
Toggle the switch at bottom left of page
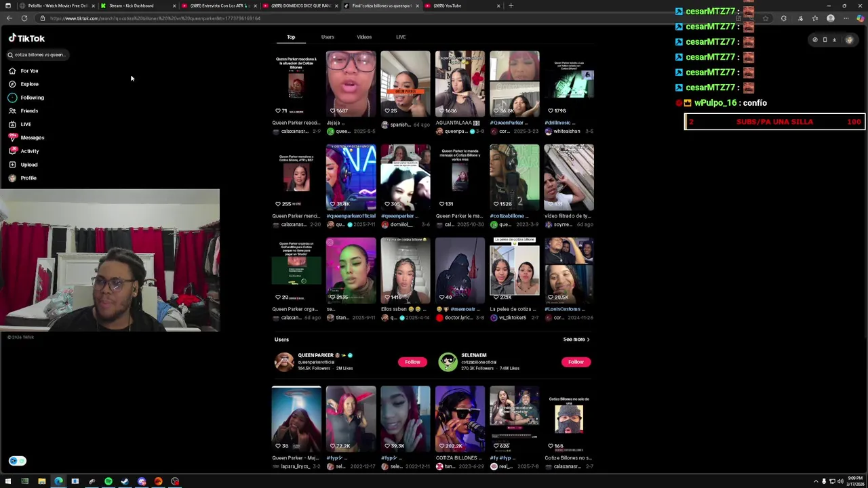pos(18,461)
